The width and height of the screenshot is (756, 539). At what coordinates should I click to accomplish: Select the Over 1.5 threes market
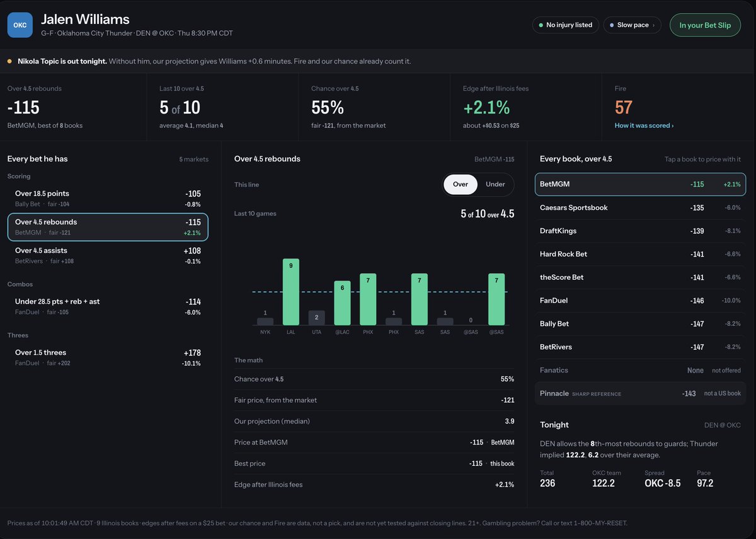[108, 357]
